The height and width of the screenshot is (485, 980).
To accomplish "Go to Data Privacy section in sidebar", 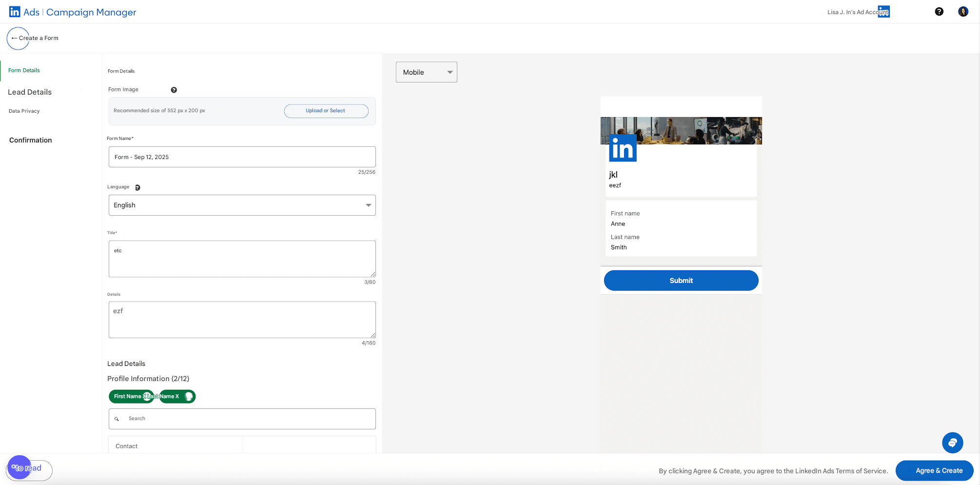I will [x=24, y=111].
